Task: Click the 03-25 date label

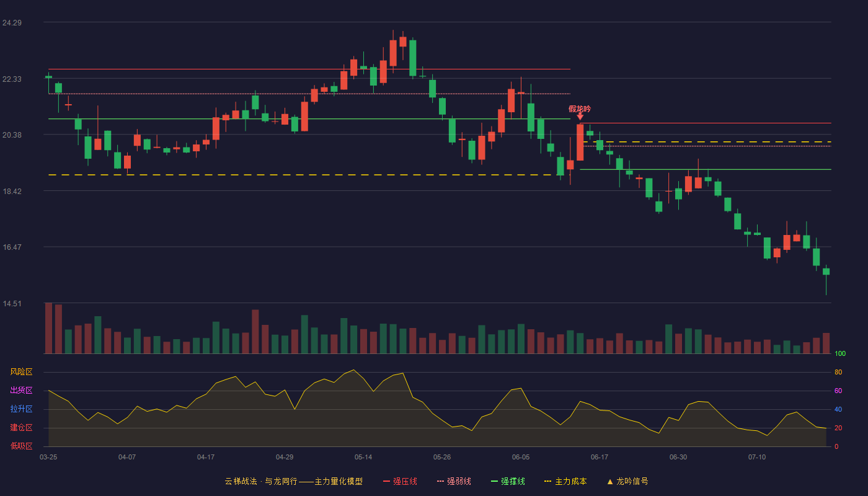Action: pos(48,457)
